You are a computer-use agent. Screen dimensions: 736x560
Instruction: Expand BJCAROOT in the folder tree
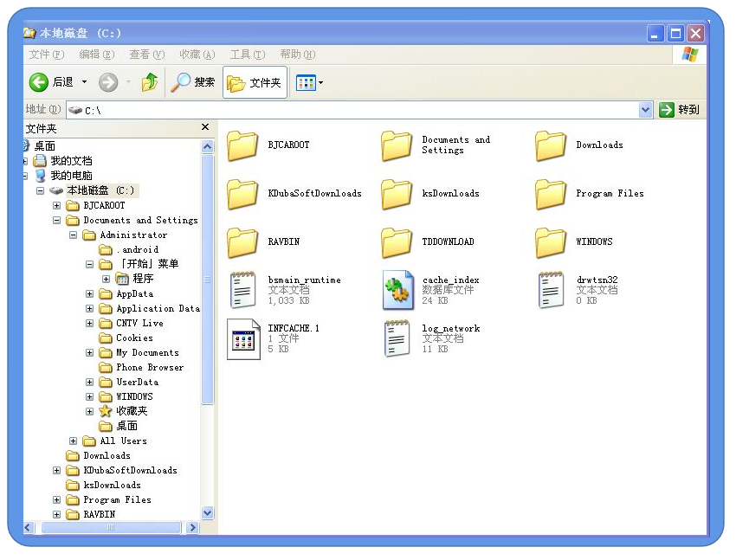57,205
